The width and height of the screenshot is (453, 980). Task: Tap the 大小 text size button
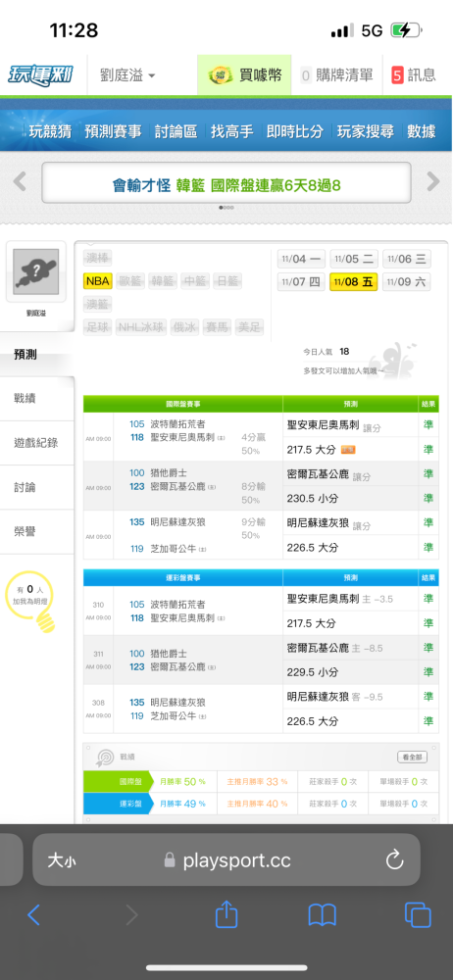[x=62, y=860]
